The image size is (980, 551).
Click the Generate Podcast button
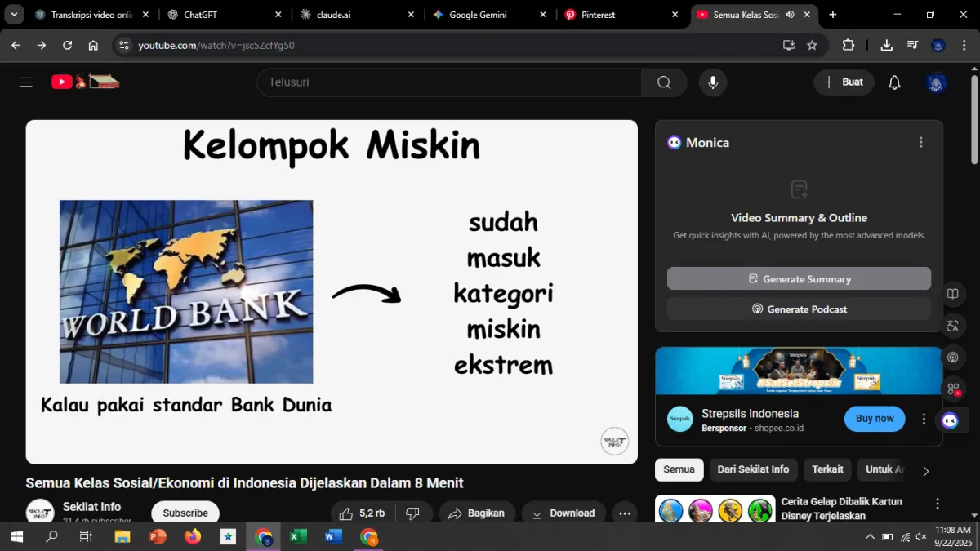(799, 309)
